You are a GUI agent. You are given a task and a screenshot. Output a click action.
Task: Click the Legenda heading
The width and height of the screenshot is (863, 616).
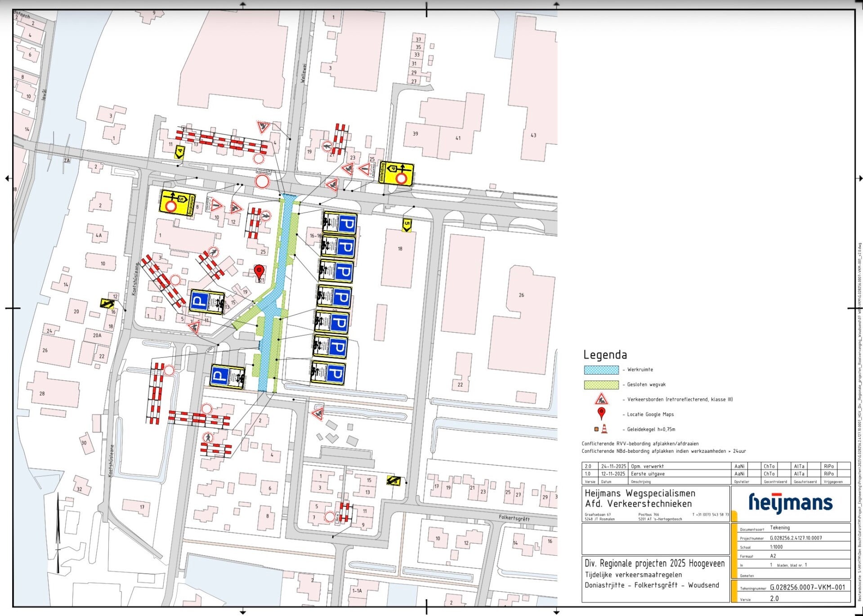point(605,355)
